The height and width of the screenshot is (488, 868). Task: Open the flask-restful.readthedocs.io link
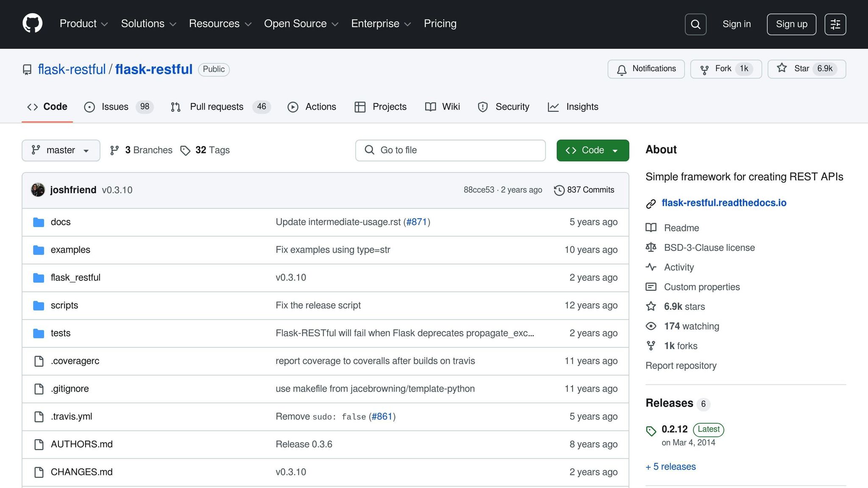[724, 203]
